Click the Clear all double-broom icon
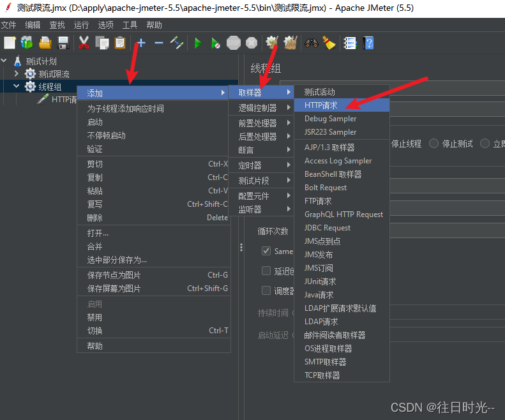 [x=290, y=43]
